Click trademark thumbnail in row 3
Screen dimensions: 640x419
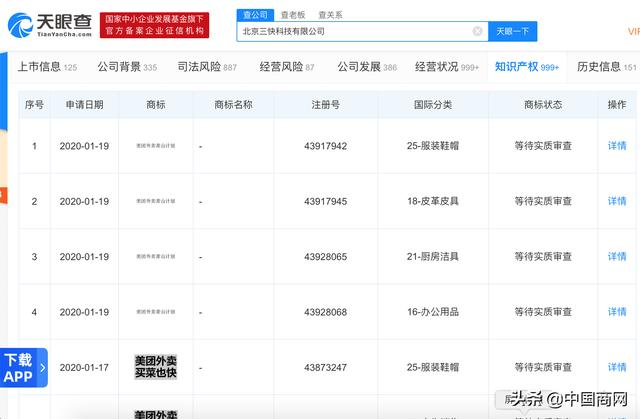[155, 257]
